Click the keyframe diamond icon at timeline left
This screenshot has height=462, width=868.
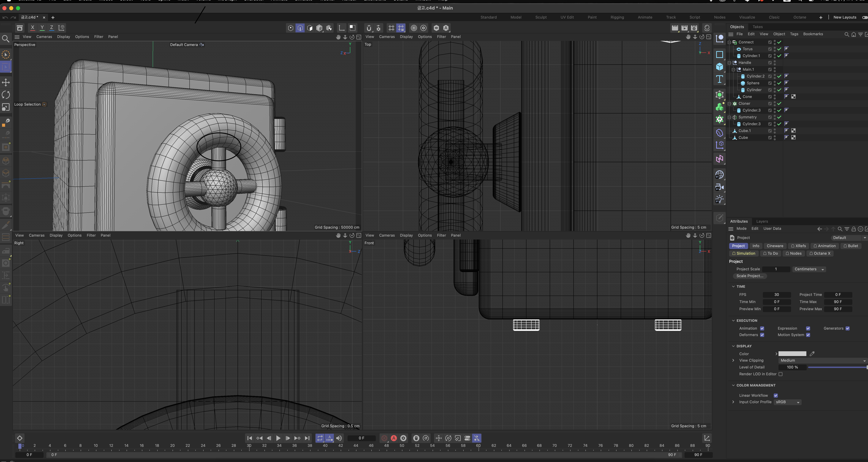point(20,438)
